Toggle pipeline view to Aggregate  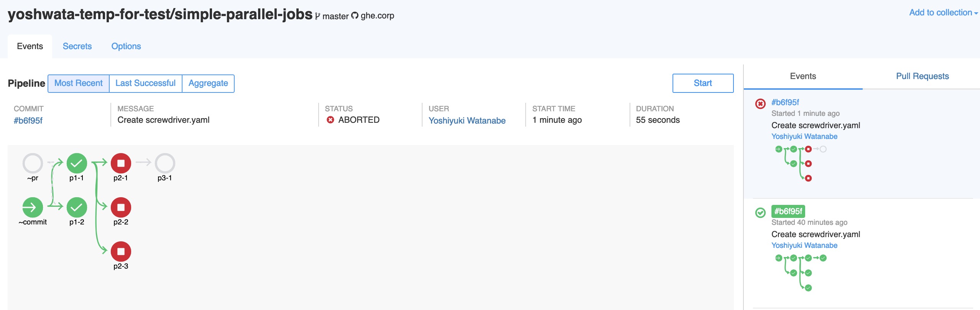(208, 83)
